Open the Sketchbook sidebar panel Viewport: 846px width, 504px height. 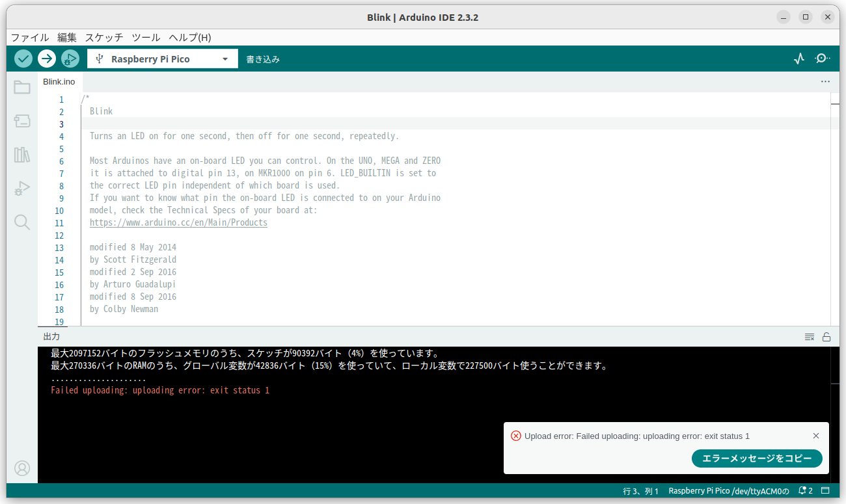click(x=21, y=87)
